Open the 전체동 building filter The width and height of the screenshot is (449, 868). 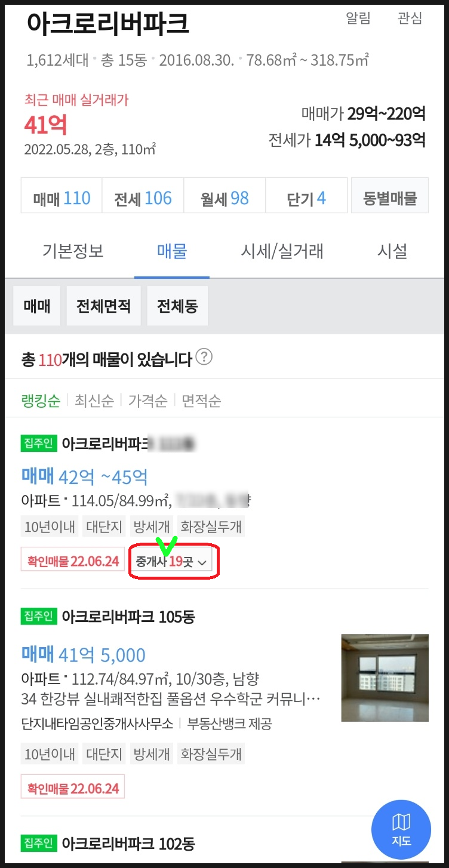point(177,307)
